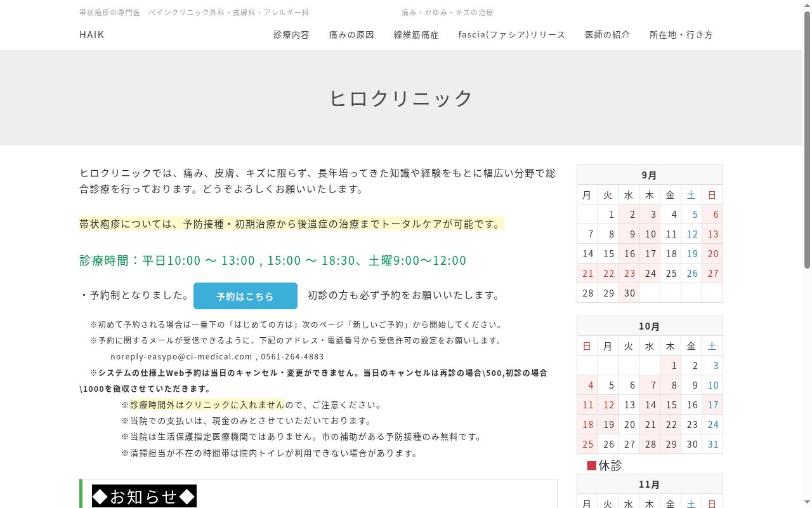The height and width of the screenshot is (508, 812).
Task: Open the fascia(ファシア)リリース page
Action: [512, 34]
